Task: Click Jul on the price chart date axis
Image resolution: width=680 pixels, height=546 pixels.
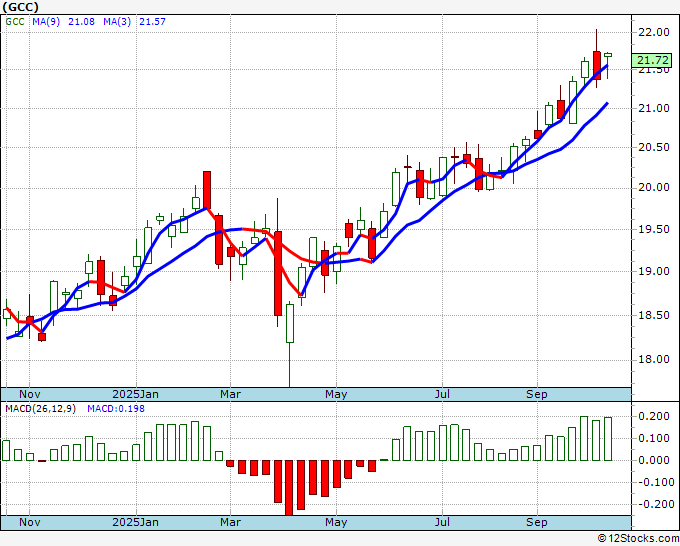Action: click(x=442, y=394)
